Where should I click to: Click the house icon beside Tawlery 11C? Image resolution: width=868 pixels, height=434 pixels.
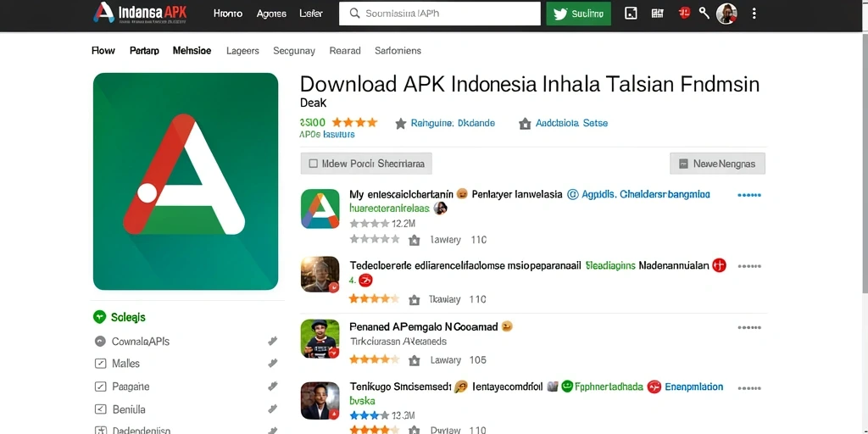tap(414, 240)
